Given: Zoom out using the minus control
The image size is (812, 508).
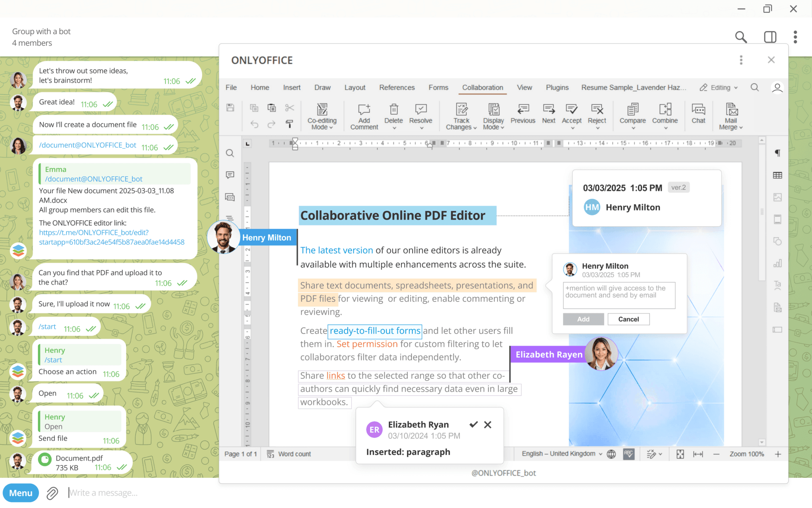Looking at the screenshot, I should point(716,454).
